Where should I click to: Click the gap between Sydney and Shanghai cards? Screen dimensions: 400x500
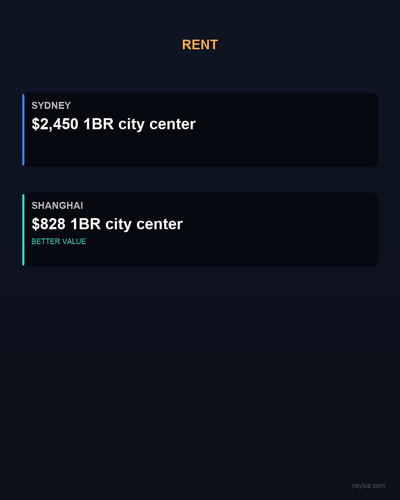point(200,180)
